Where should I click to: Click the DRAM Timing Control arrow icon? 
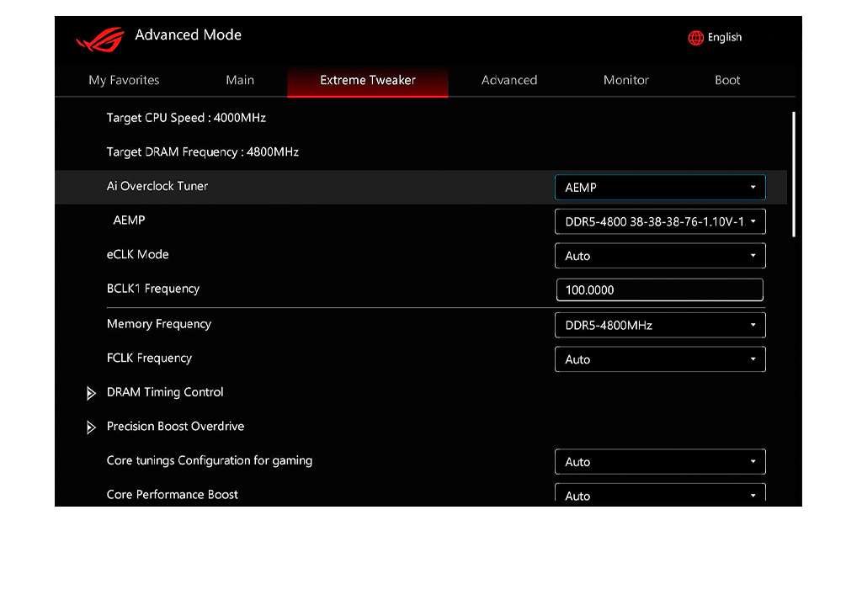coord(92,392)
